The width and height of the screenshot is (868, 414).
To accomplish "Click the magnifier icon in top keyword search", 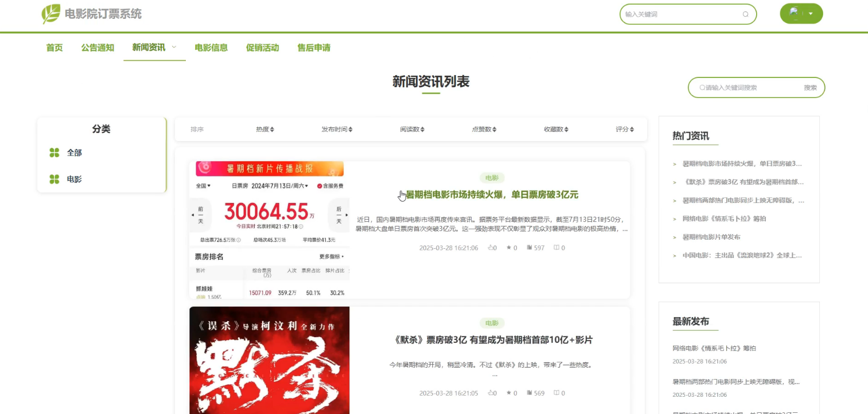I will coord(745,14).
